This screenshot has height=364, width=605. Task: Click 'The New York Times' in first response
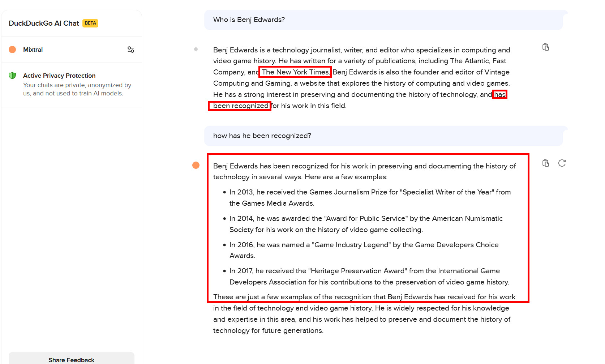[x=295, y=72]
